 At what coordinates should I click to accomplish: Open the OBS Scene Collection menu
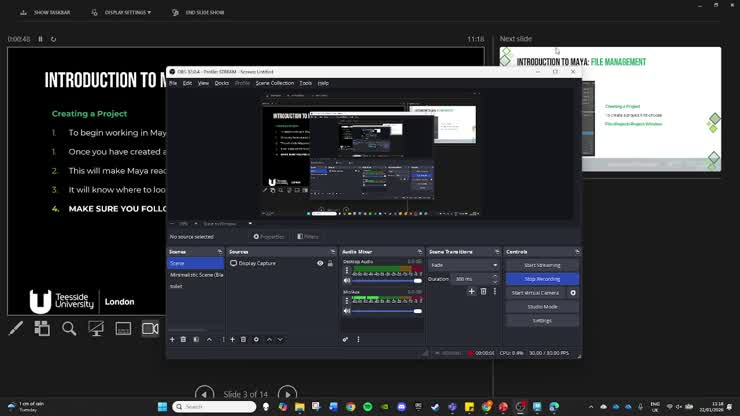(x=275, y=83)
